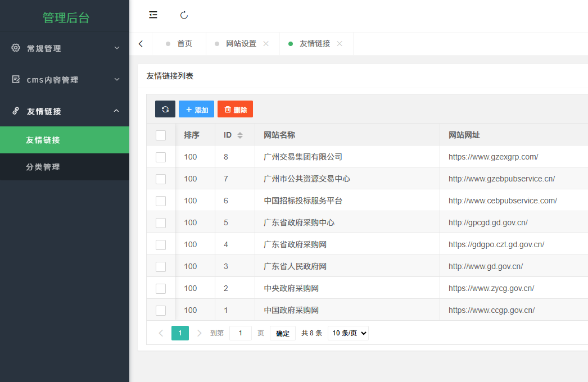Click site name 中国招标投标服务平台
Screen dimensions: 588x382
pos(303,201)
